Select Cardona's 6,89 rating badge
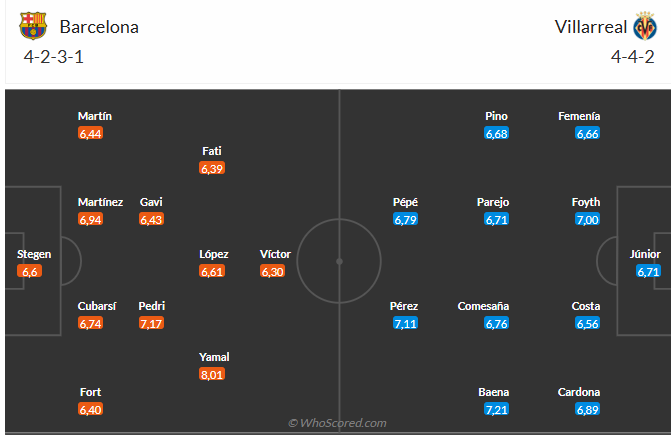 (587, 410)
